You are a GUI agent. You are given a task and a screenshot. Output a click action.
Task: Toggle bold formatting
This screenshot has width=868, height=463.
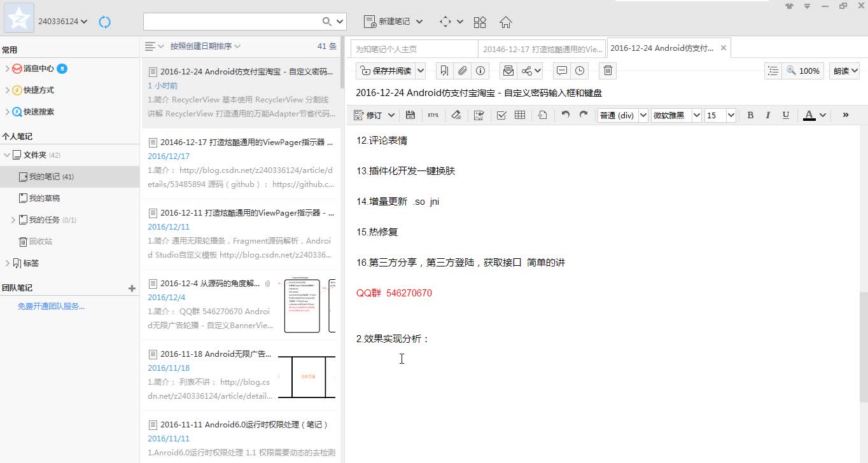click(750, 115)
